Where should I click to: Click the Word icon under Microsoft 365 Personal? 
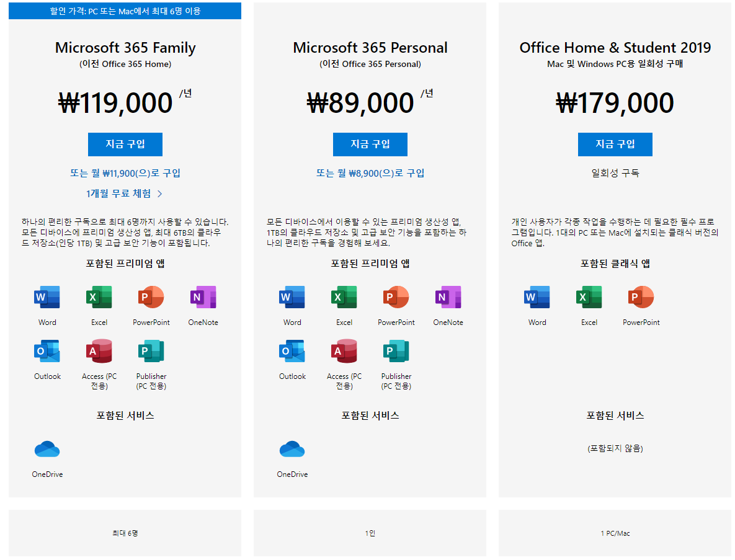tap(292, 296)
